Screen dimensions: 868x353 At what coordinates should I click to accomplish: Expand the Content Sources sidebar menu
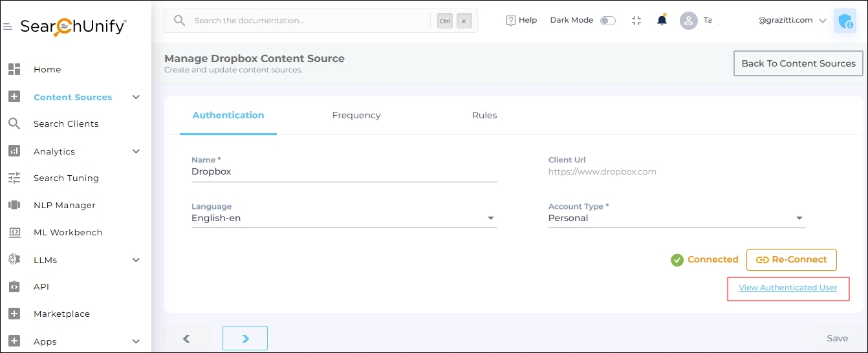click(x=136, y=97)
